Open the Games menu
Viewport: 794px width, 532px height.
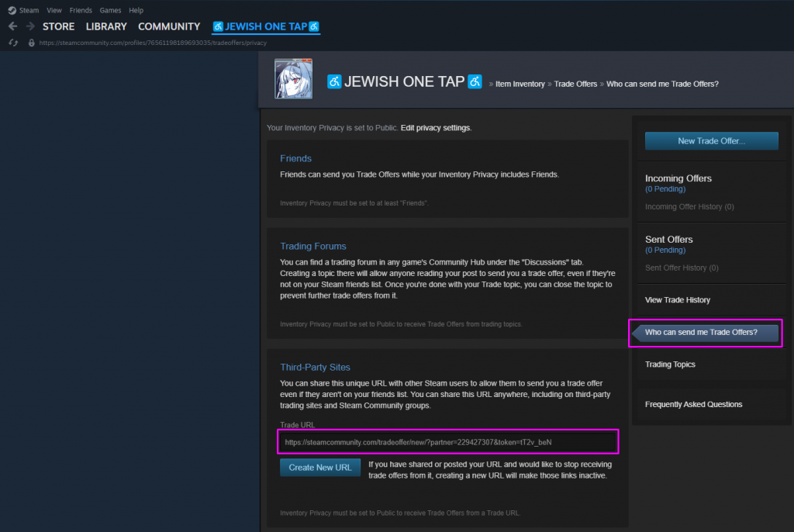[110, 10]
